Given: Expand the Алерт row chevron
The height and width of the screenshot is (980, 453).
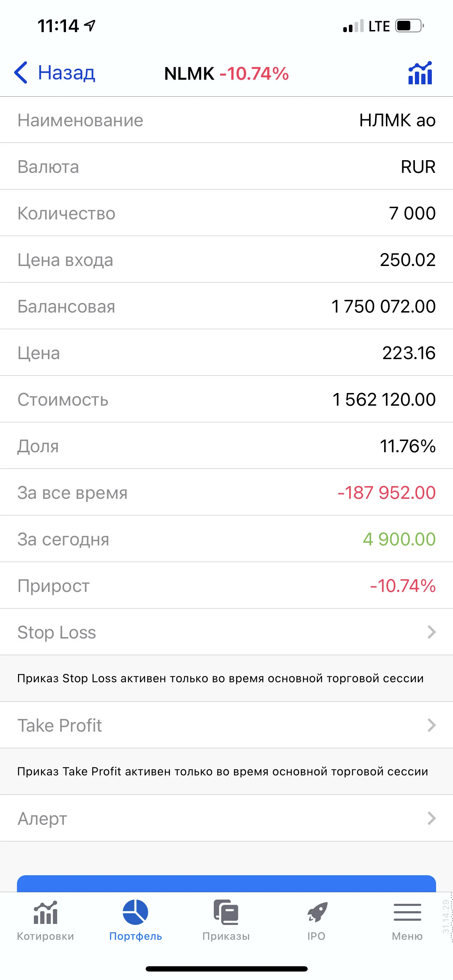Looking at the screenshot, I should [x=431, y=818].
